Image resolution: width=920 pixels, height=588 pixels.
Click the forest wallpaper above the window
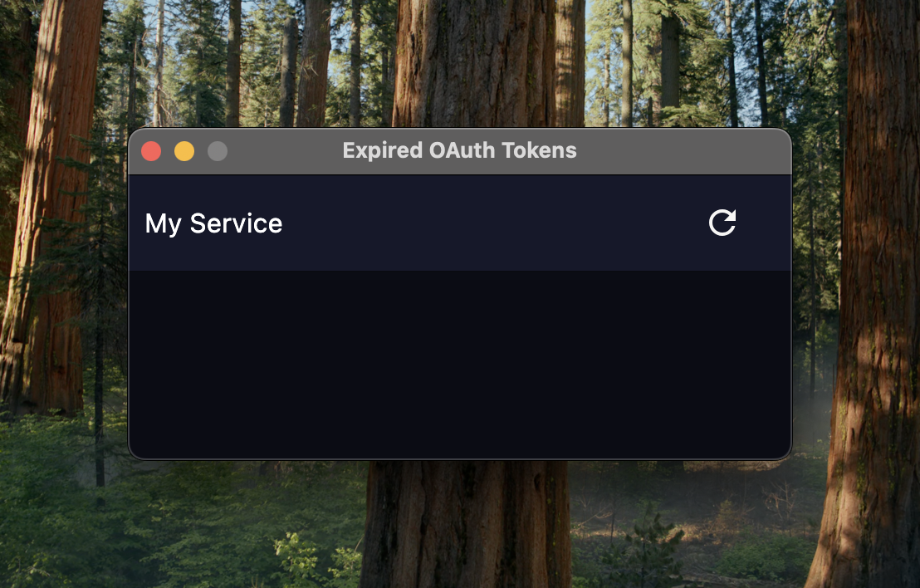click(x=460, y=63)
